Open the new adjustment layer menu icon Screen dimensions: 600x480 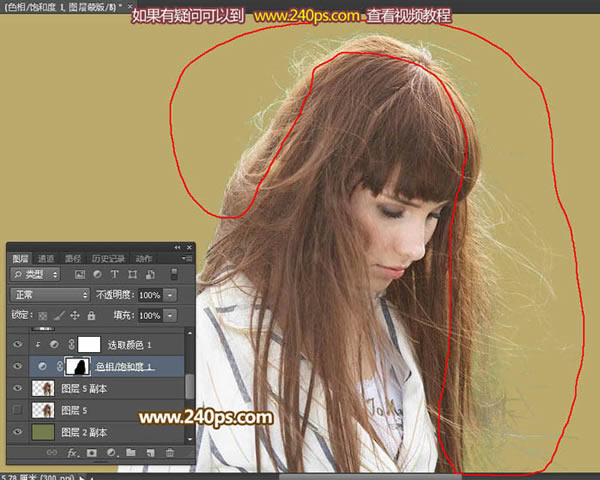point(111,453)
